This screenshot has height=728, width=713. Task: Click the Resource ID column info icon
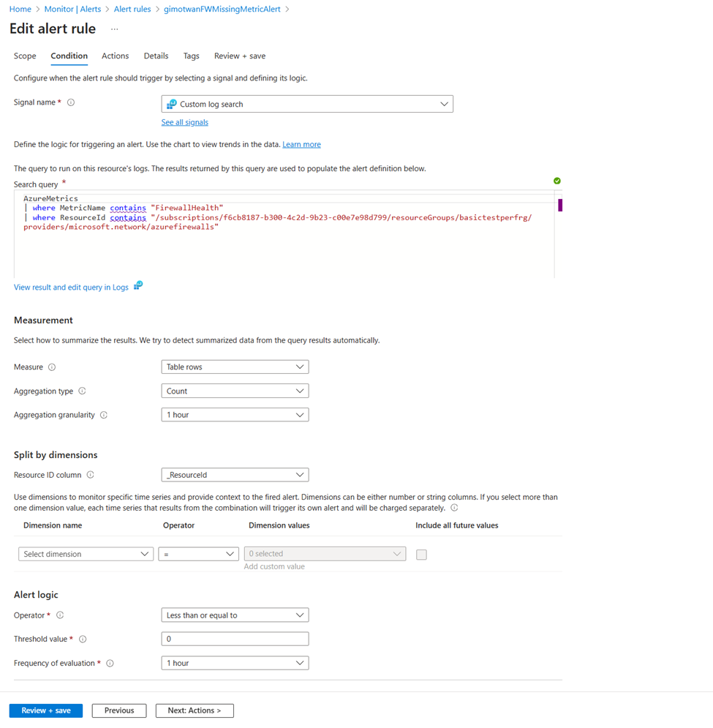pos(91,475)
